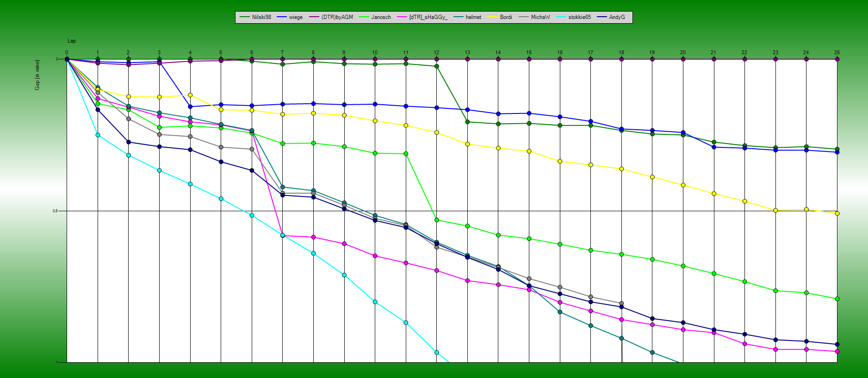Image resolution: width=868 pixels, height=378 pixels.
Task: Click Bordi yellow point at lap 23
Action: point(775,210)
